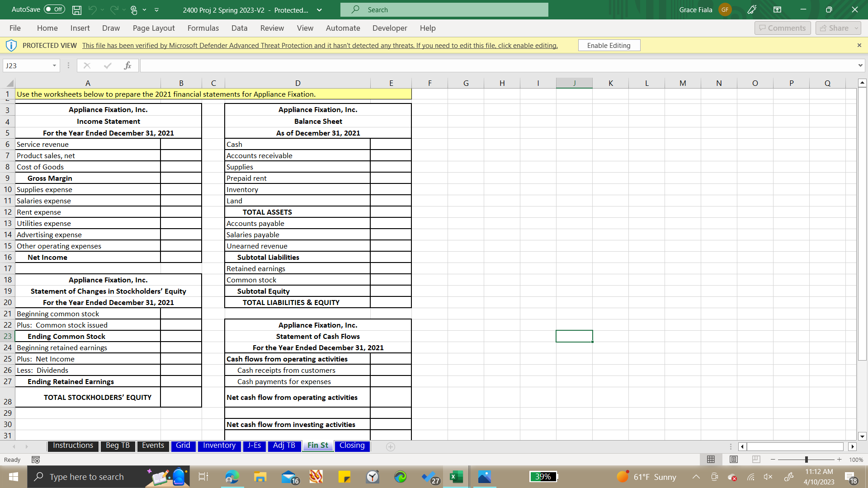The width and height of the screenshot is (868, 488).
Task: Switch to the Home ribbon tab
Action: click(47, 28)
